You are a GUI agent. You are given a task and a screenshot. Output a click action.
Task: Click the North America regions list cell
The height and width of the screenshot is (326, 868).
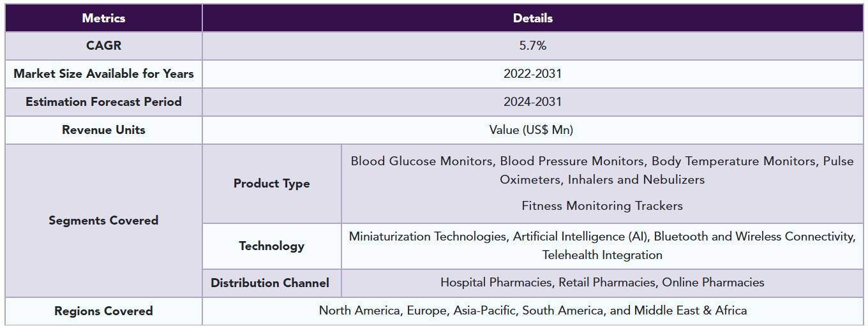click(533, 311)
